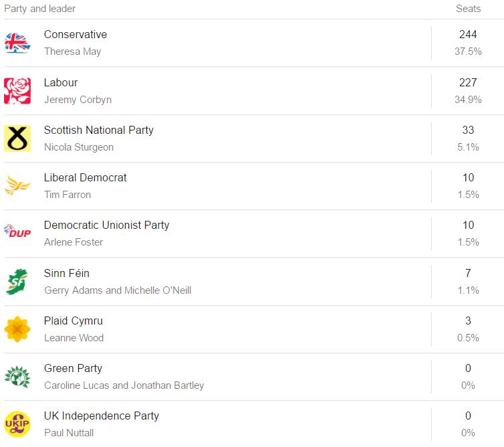
Task: Select the Democratic Unionist Party name
Action: point(106,226)
